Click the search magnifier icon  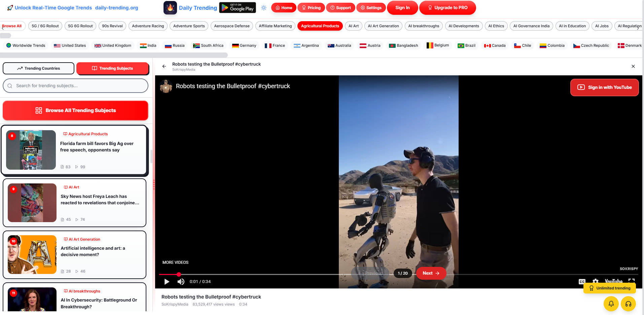(10, 86)
